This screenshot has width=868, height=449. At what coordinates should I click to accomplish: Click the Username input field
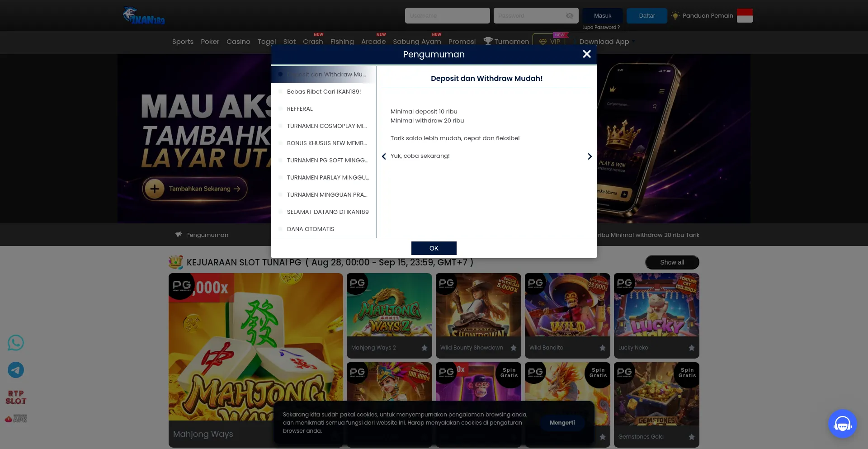pyautogui.click(x=448, y=16)
